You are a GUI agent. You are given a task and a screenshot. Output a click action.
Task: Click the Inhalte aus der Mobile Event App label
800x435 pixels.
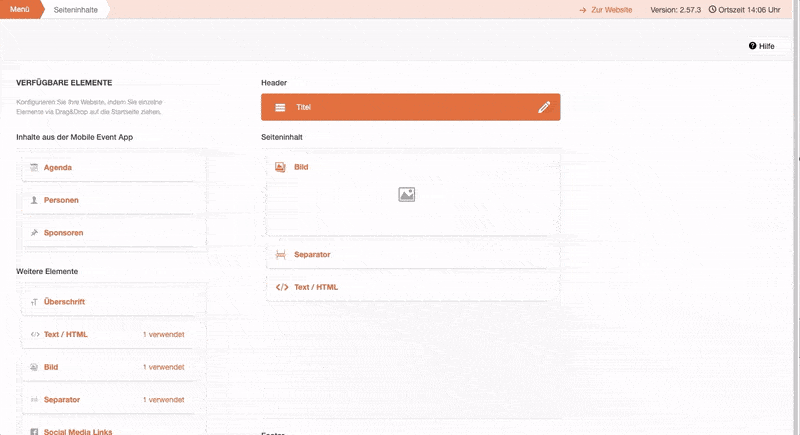click(74, 137)
